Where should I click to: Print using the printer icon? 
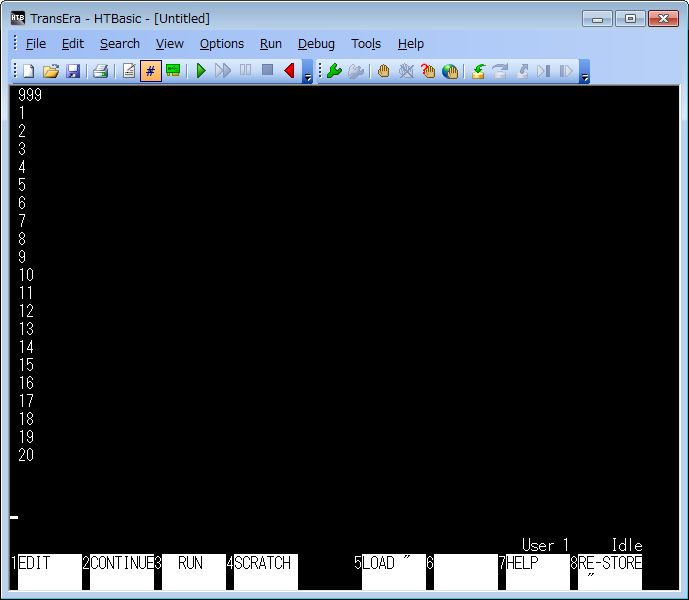[101, 71]
